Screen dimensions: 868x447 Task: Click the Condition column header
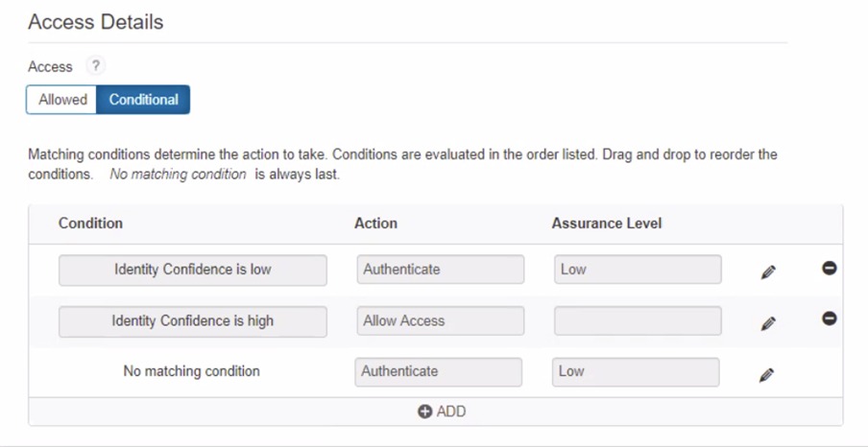coord(90,223)
